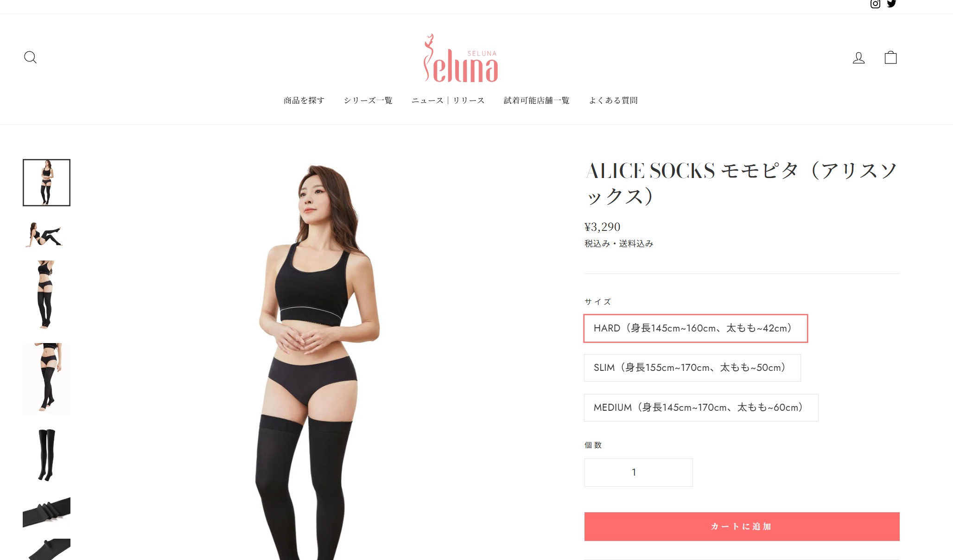Show the socks-only product thumbnail
Viewport: 953px width, 560px height.
[x=46, y=455]
